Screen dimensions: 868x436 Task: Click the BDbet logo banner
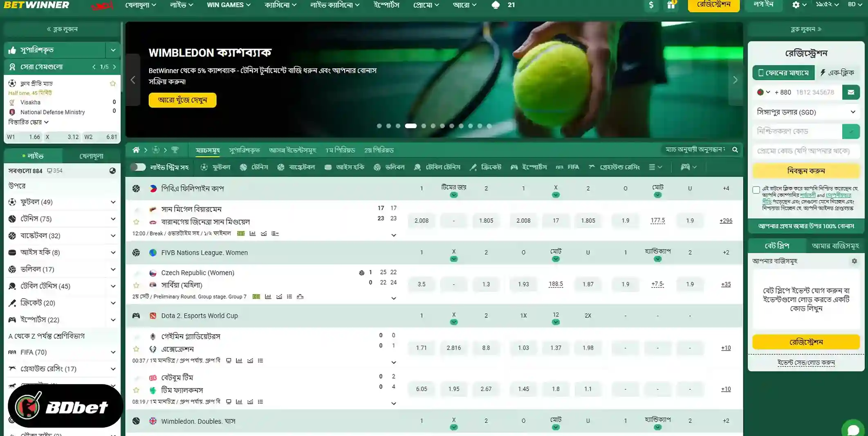pos(65,406)
